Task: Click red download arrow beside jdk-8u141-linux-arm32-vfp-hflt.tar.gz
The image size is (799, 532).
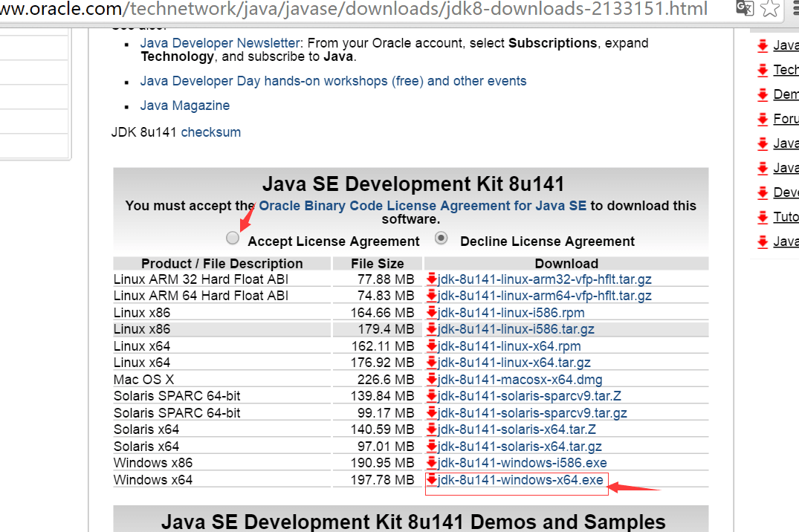Action: point(432,279)
